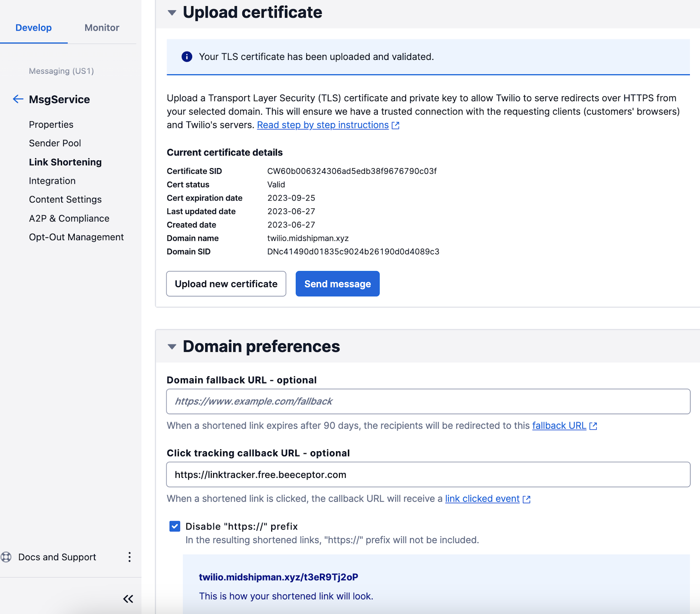Click the Send message button

coord(337,284)
